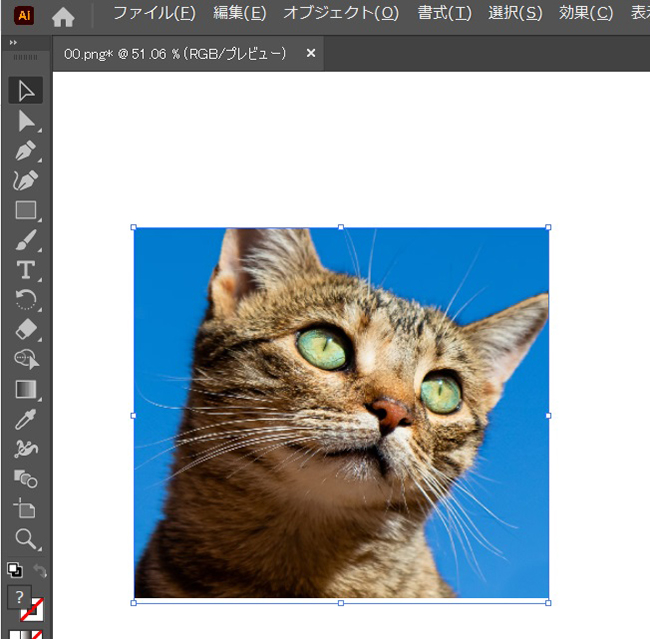Image resolution: width=650 pixels, height=639 pixels.
Task: Select the Rotate tool
Action: tap(25, 300)
